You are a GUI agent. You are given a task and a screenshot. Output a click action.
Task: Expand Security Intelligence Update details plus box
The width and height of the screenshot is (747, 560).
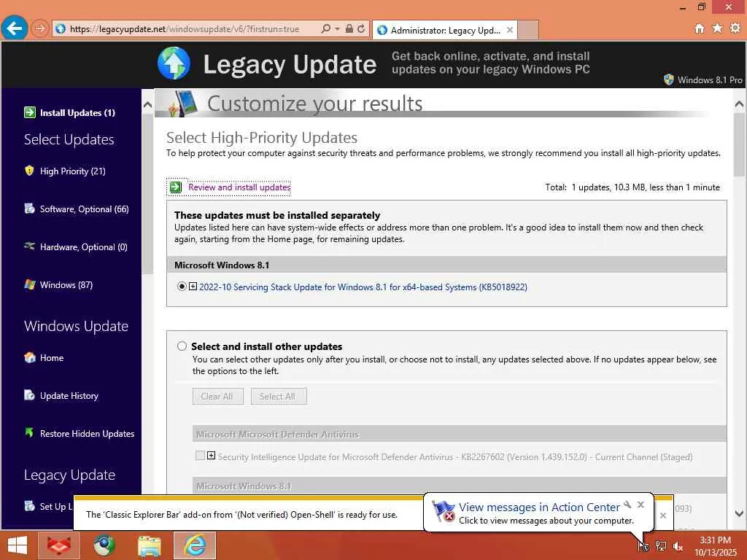point(211,455)
